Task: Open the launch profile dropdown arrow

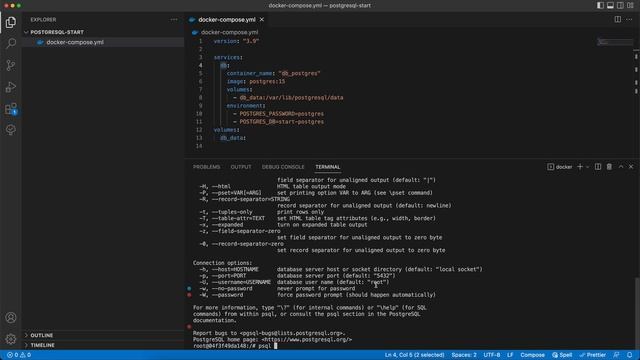Action: (x=587, y=167)
